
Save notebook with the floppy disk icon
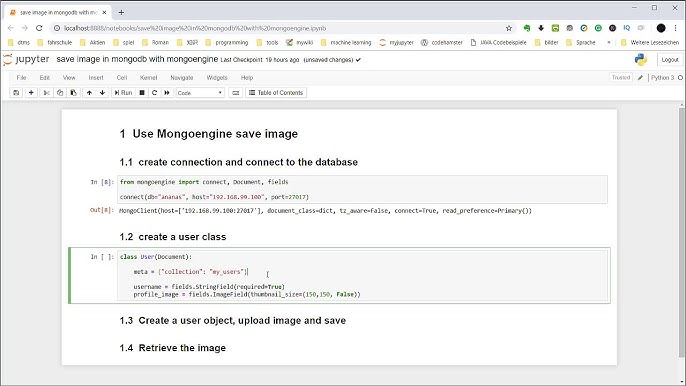click(16, 93)
